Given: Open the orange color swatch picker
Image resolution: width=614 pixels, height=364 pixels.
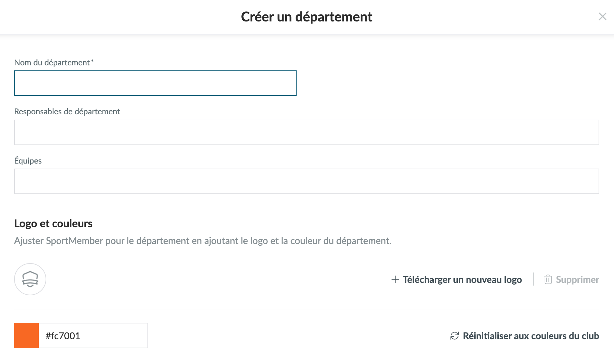Looking at the screenshot, I should point(26,336).
